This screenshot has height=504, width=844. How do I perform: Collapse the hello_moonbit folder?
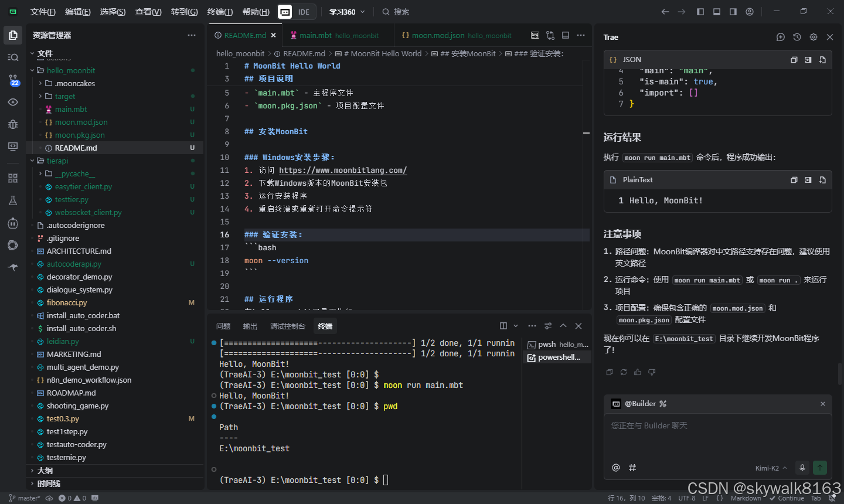pos(33,70)
